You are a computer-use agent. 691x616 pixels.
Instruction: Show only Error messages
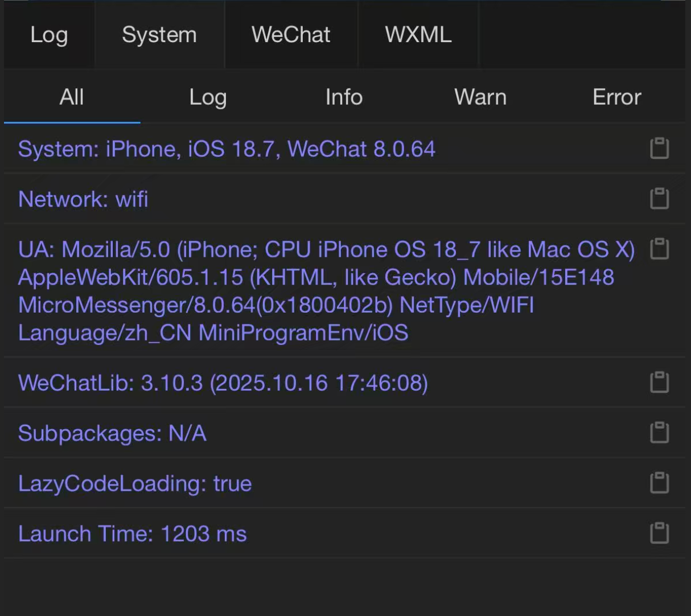(x=616, y=97)
